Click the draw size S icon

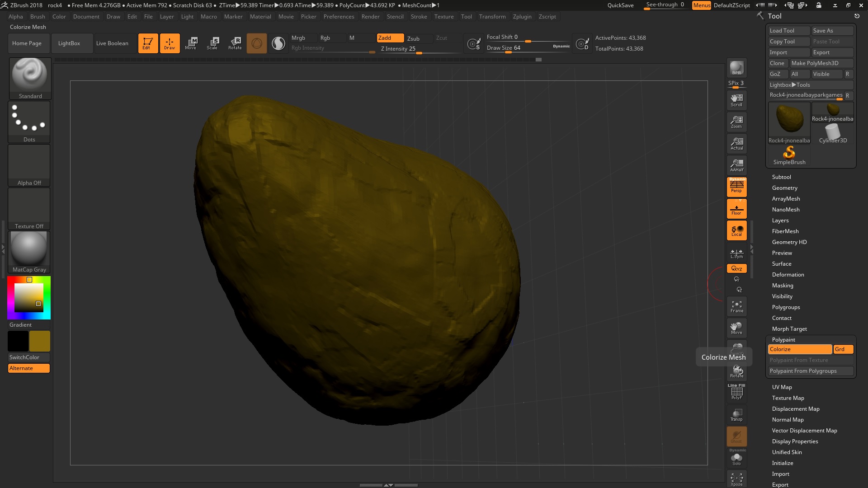click(474, 44)
